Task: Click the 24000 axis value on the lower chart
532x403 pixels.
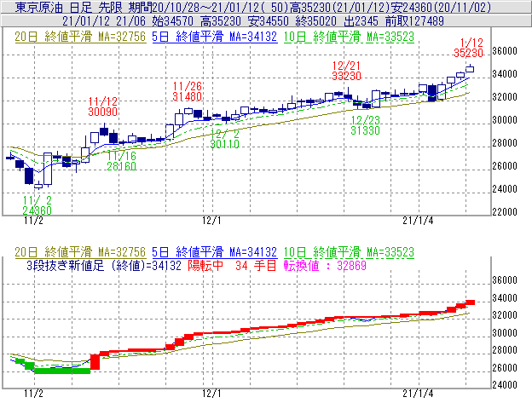Action: pyautogui.click(x=505, y=385)
